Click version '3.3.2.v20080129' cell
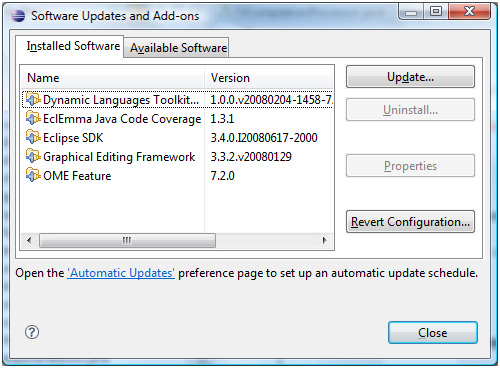 [251, 157]
